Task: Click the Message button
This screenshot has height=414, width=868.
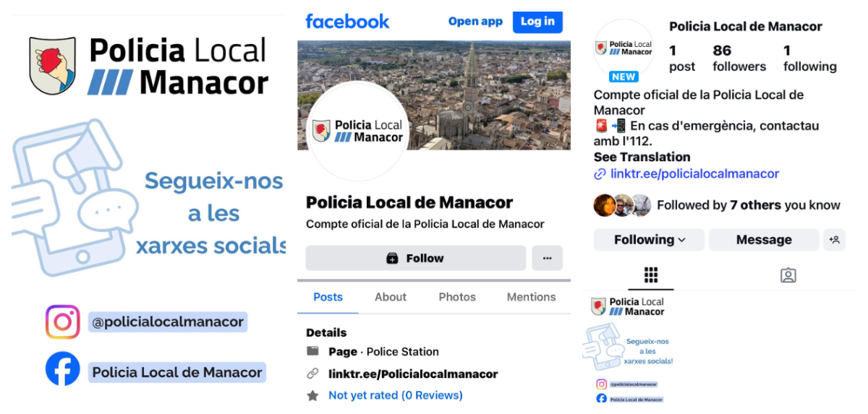Action: click(x=764, y=240)
